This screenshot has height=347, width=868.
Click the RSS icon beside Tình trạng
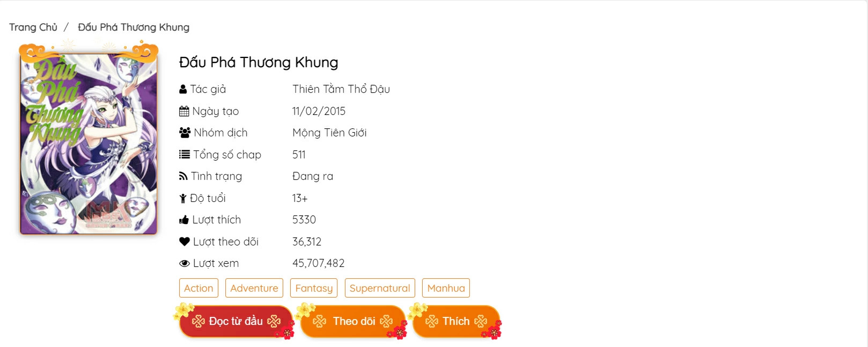pos(183,177)
